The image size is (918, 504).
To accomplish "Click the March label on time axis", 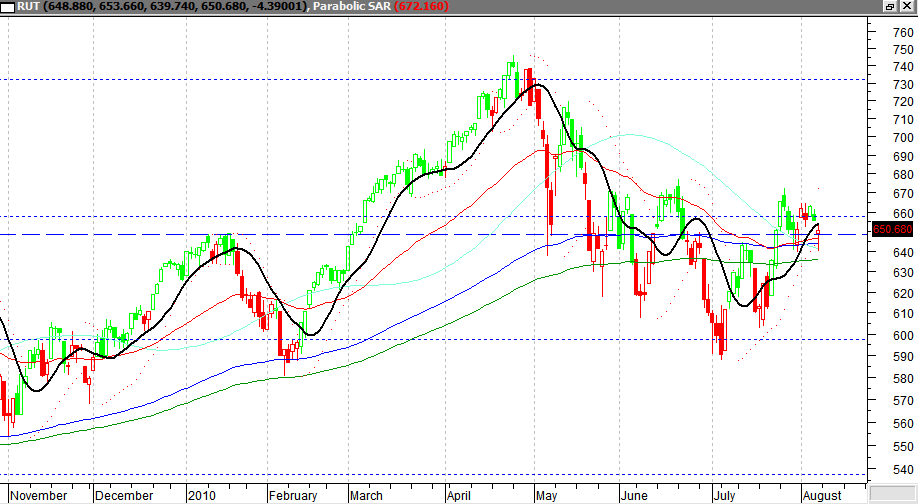I will (x=366, y=496).
